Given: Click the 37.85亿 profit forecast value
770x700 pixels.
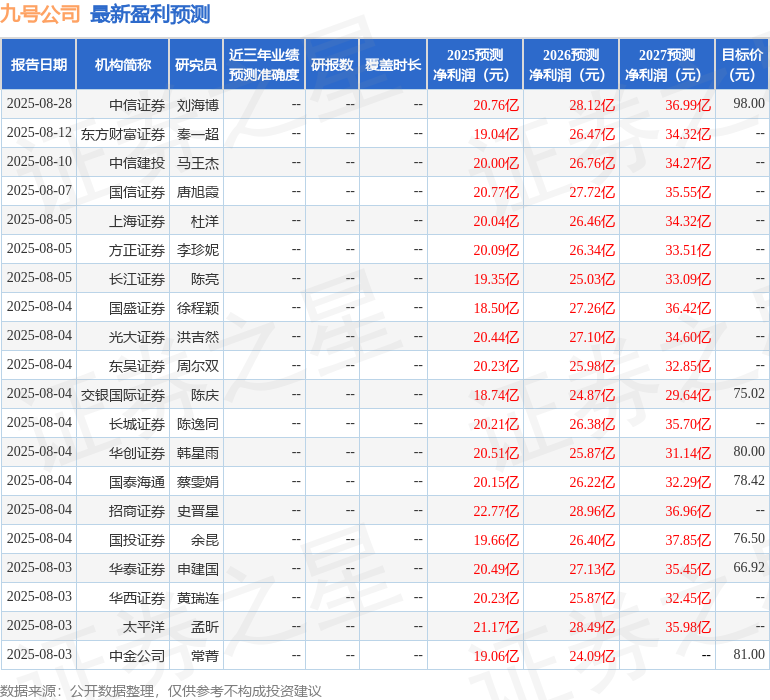Looking at the screenshot, I should pyautogui.click(x=688, y=540).
